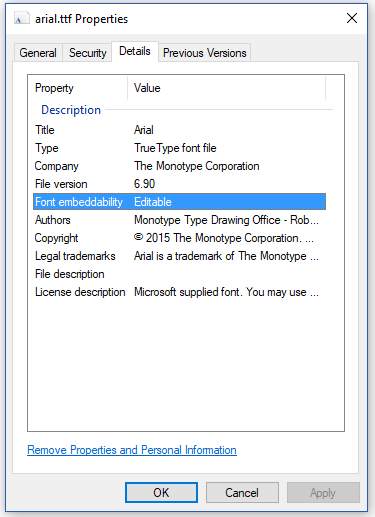Click the Arial is a trademark value

[x=226, y=256]
